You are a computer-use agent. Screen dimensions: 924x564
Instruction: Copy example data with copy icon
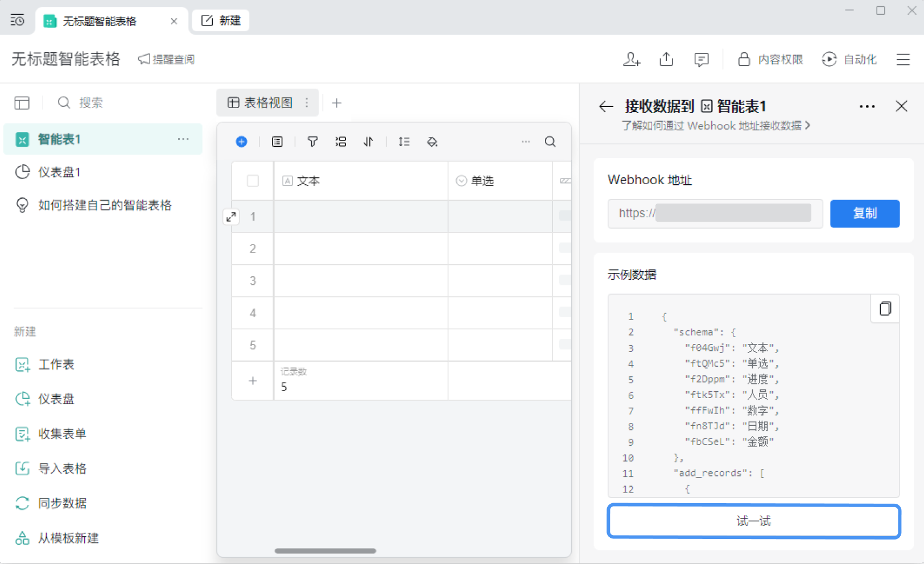click(885, 309)
